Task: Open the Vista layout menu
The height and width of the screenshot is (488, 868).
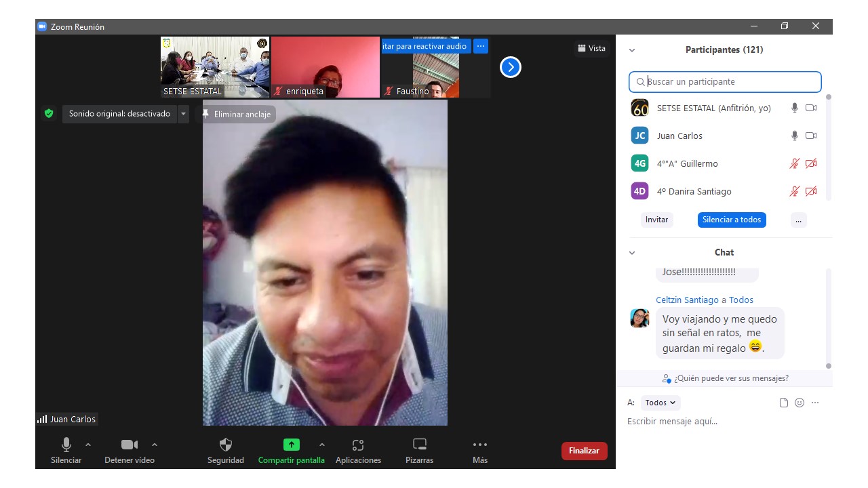Action: tap(591, 48)
